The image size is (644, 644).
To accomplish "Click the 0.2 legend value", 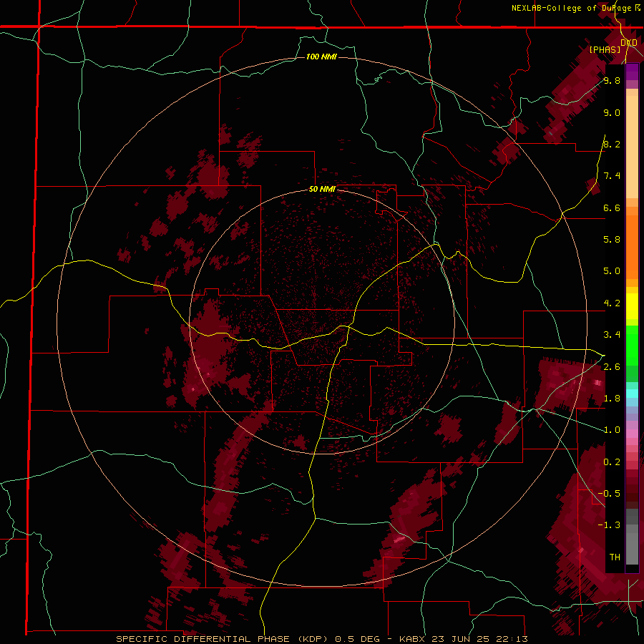I will (x=612, y=462).
